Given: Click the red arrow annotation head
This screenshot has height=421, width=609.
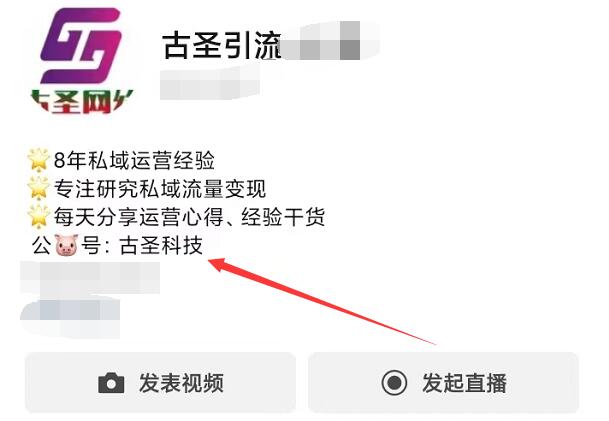Looking at the screenshot, I should [x=219, y=264].
